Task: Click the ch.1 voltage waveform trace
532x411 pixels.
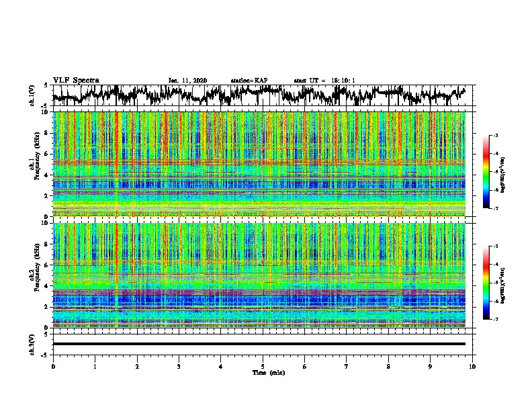Action: pyautogui.click(x=259, y=95)
